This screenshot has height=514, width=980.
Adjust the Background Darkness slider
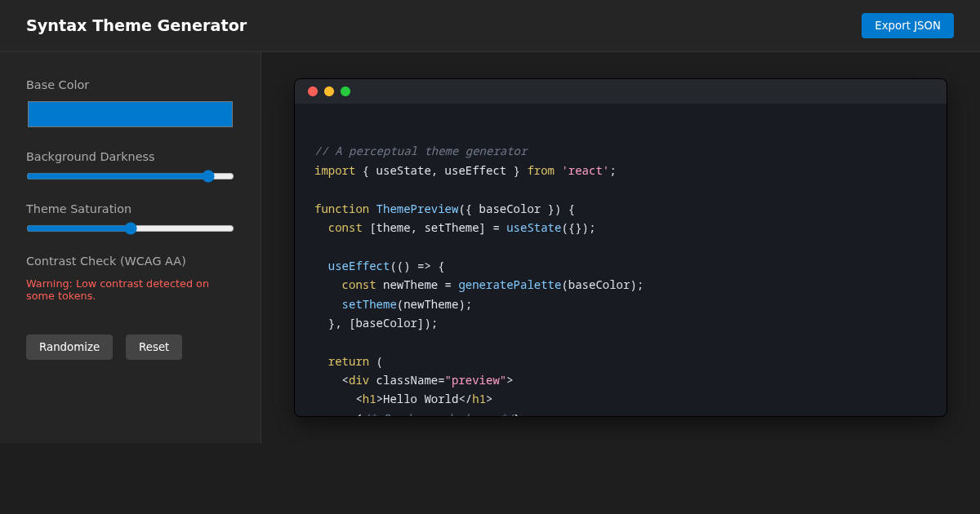pos(130,176)
